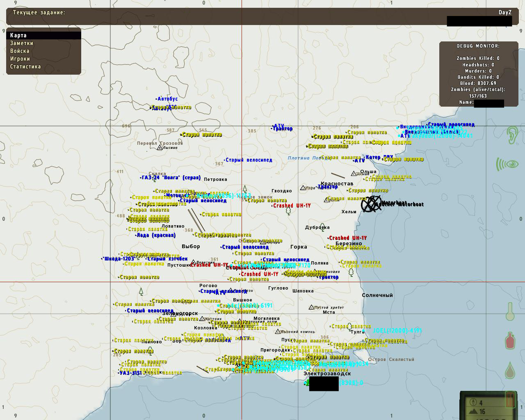Viewport: 525px width, 420px height.
Task: Click the Трактор marker near Красностав
Action: click(x=327, y=187)
